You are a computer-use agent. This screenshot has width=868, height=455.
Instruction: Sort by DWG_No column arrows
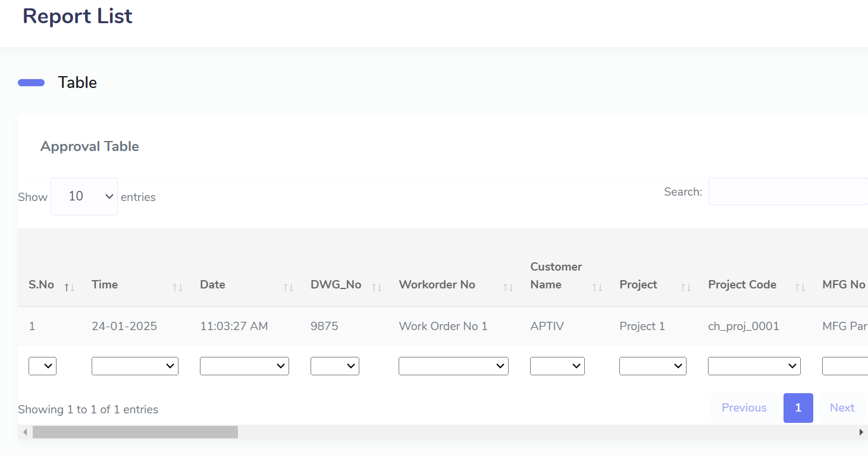(x=377, y=287)
